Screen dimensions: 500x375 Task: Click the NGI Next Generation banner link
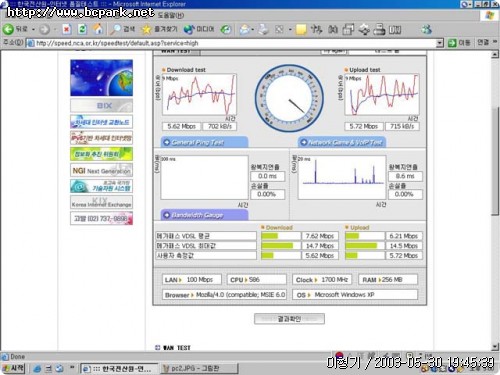point(101,171)
